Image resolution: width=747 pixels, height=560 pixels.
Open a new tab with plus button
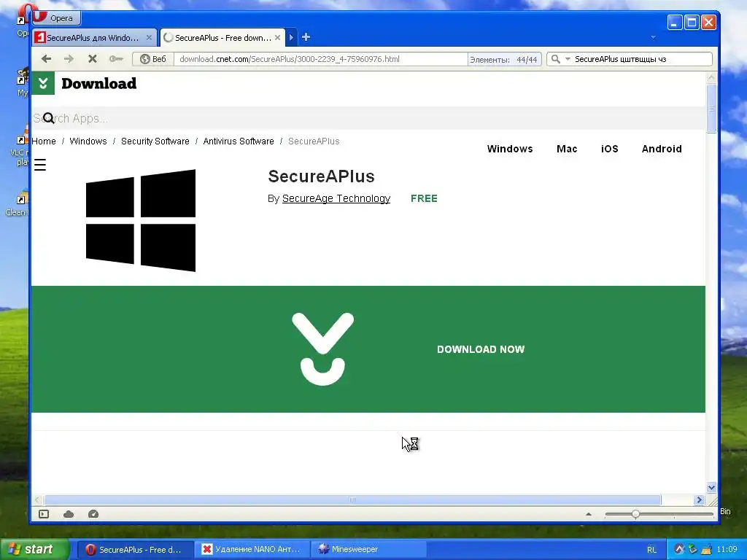point(306,37)
